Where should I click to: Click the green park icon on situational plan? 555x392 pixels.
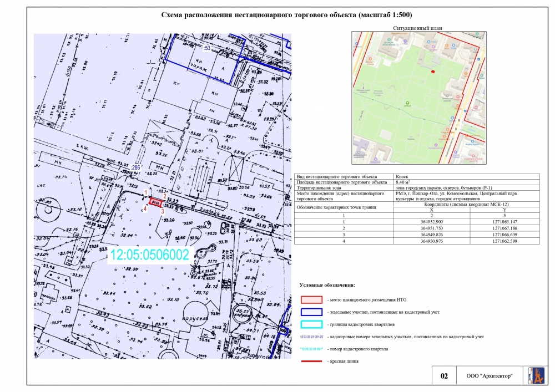[x=408, y=103]
